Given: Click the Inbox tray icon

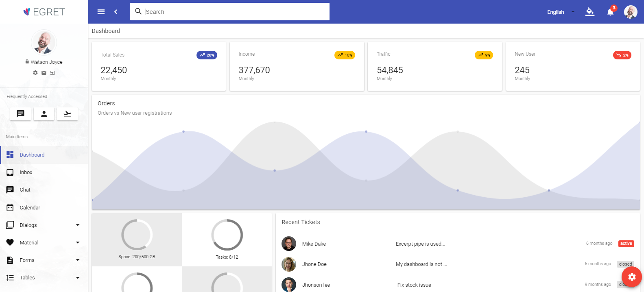Looking at the screenshot, I should 10,172.
